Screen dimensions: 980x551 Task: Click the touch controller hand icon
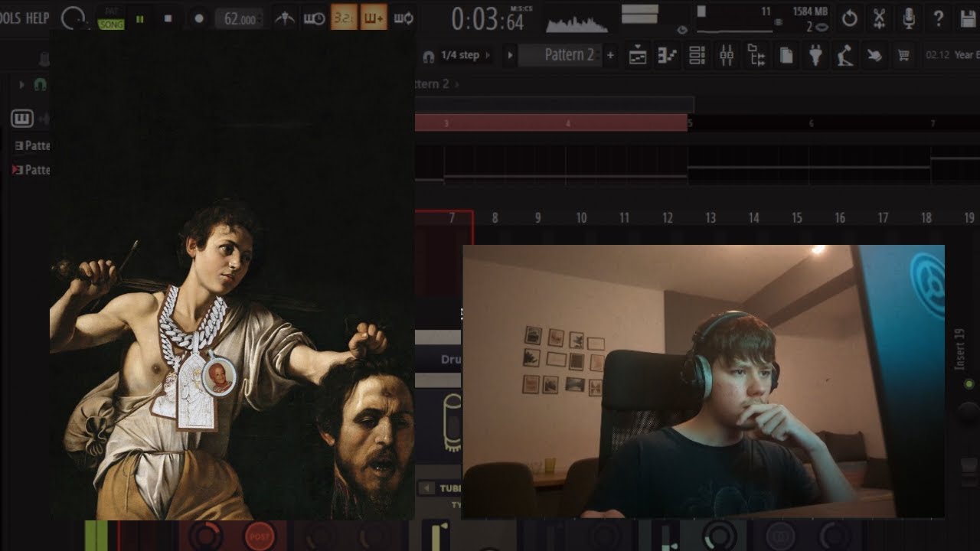tap(874, 55)
